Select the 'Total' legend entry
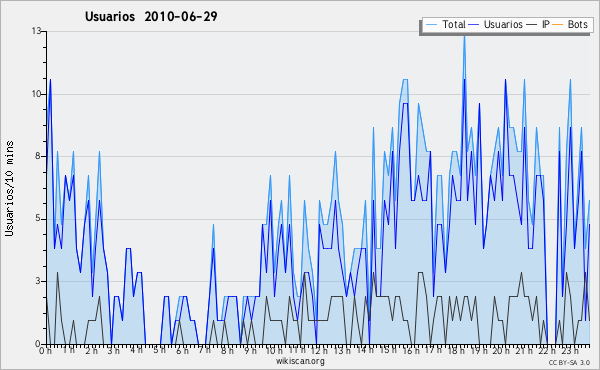600x370 pixels. point(454,24)
